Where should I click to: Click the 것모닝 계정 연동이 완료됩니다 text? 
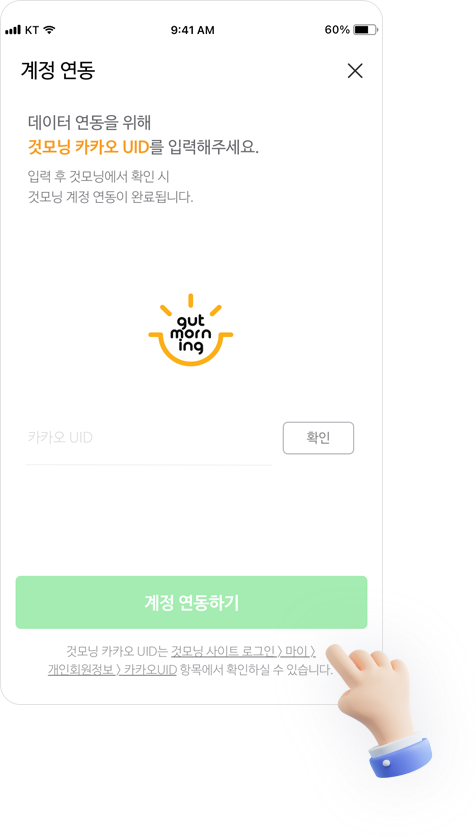(110, 197)
